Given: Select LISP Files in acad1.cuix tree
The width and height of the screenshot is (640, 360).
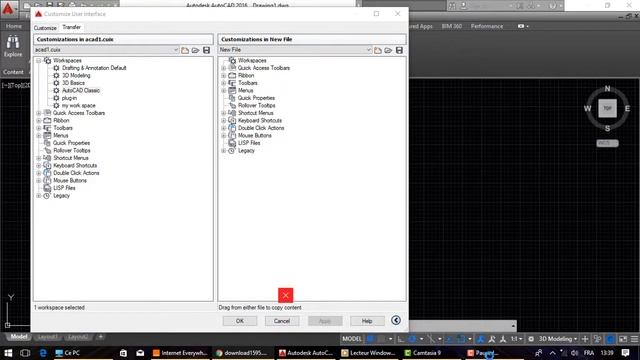Looking at the screenshot, I should pos(64,188).
